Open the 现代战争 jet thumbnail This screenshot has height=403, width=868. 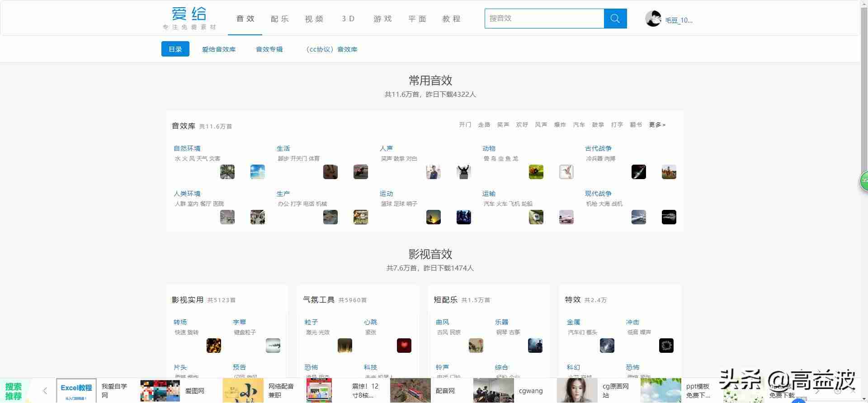coord(639,217)
